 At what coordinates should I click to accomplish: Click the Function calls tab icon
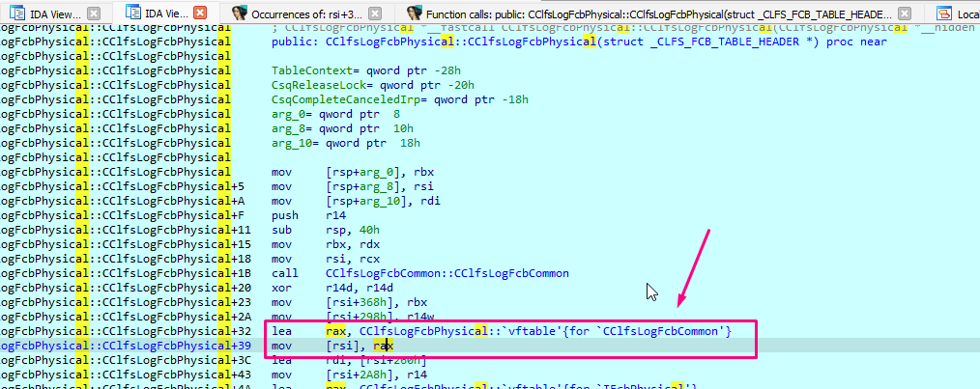pyautogui.click(x=413, y=14)
